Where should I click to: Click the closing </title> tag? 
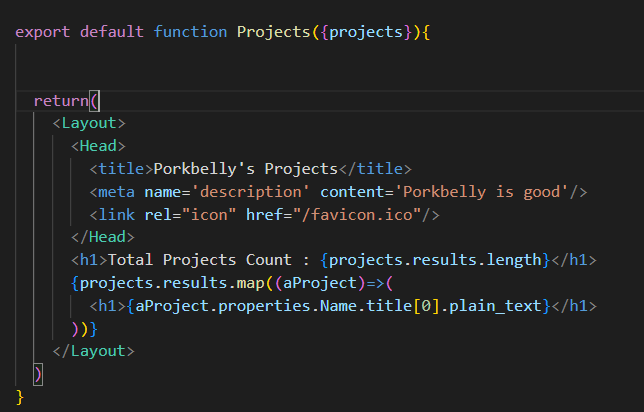coord(375,169)
